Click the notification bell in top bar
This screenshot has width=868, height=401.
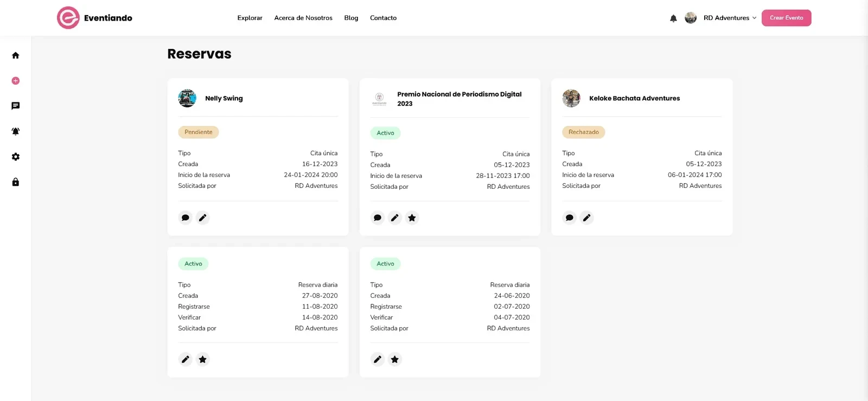tap(673, 18)
